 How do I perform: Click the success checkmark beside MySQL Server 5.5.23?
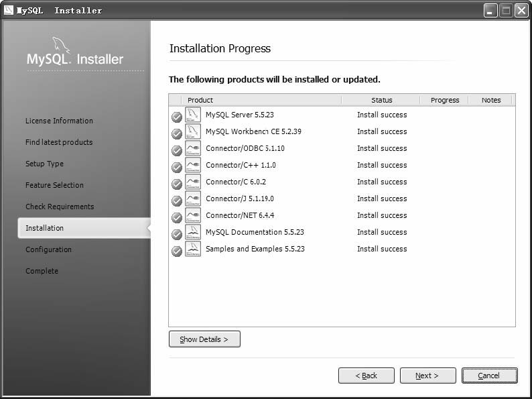[x=177, y=117]
